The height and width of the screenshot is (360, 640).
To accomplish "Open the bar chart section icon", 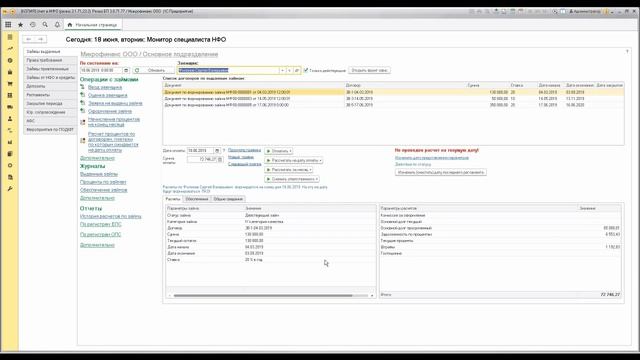I will pyautogui.click(x=10, y=142).
